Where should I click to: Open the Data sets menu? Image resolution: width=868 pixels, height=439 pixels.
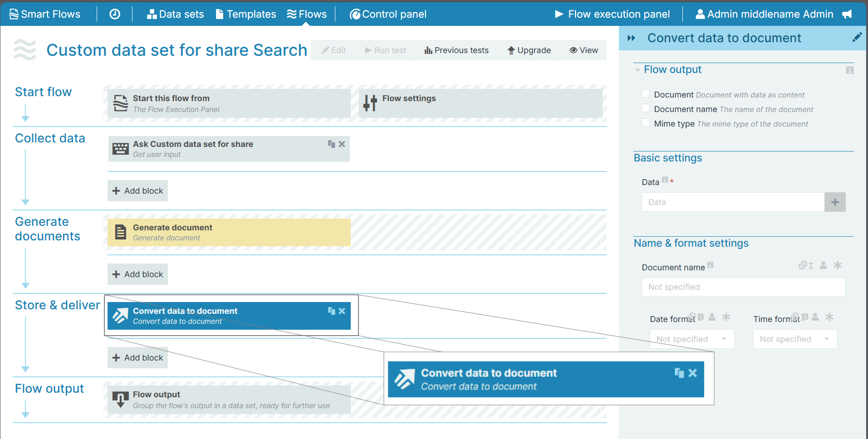[175, 14]
